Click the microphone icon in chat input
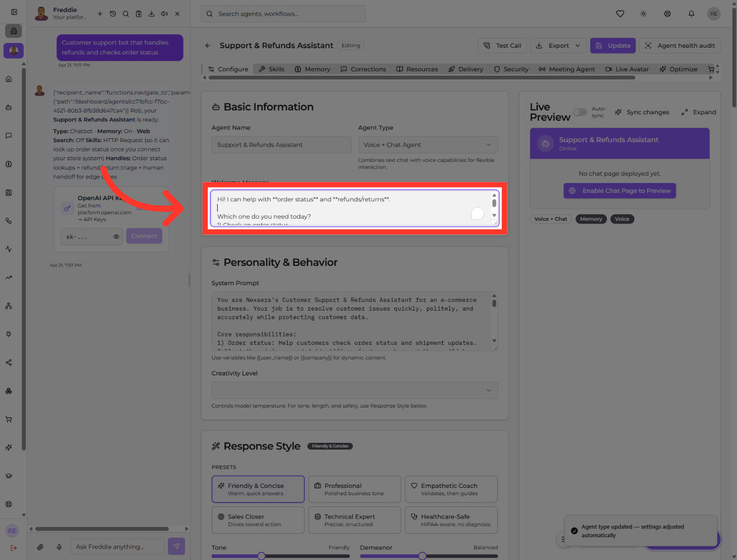The height and width of the screenshot is (560, 737). click(x=59, y=547)
